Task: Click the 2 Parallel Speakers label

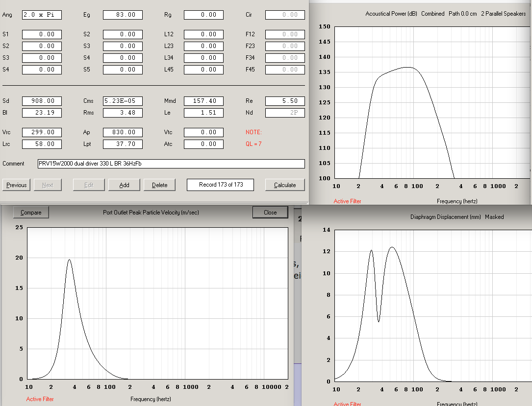Action: tap(504, 14)
